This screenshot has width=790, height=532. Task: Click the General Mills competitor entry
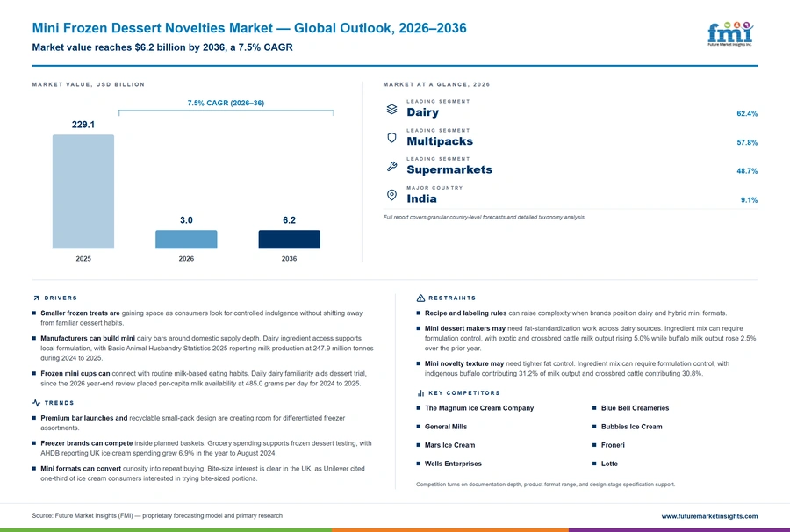(446, 427)
